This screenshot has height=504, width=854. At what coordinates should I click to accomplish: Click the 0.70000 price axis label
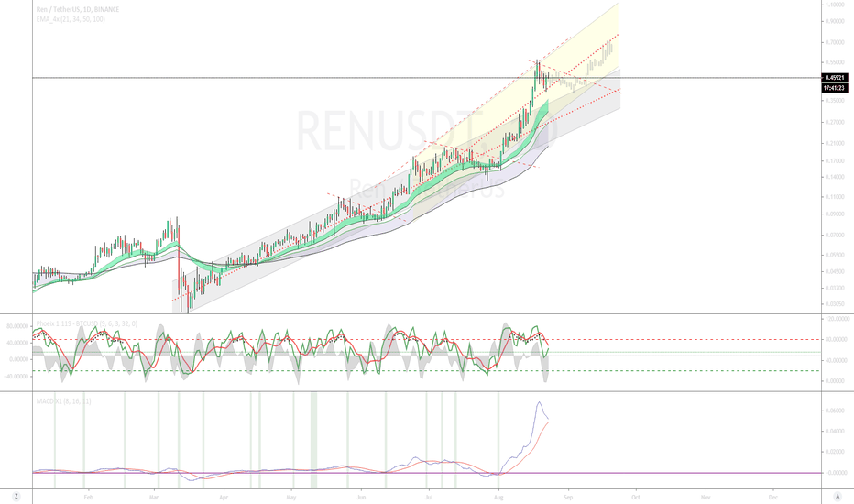pos(835,42)
